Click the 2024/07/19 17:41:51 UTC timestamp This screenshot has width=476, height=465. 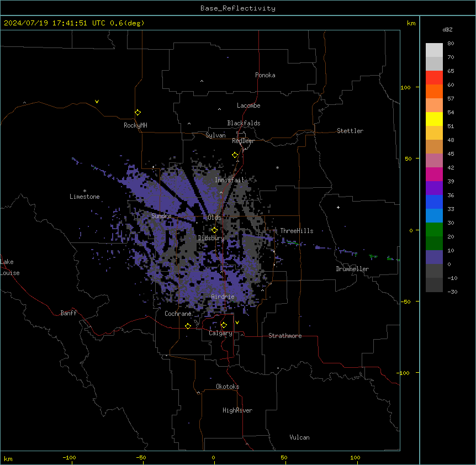55,23
